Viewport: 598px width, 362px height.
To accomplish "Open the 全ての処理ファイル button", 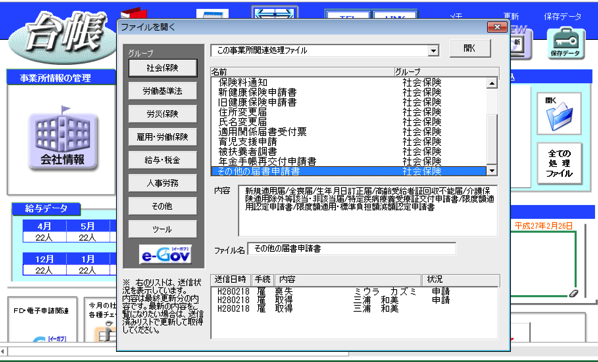I will [x=559, y=163].
